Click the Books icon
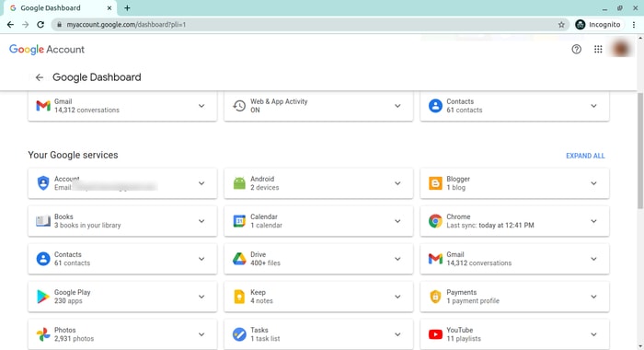 (x=43, y=221)
